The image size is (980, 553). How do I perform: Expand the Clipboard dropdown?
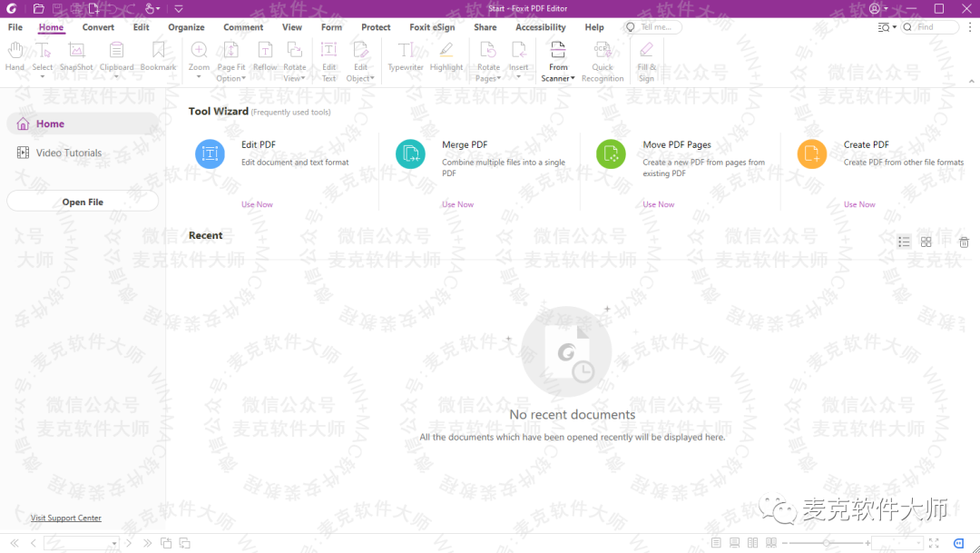[x=116, y=77]
